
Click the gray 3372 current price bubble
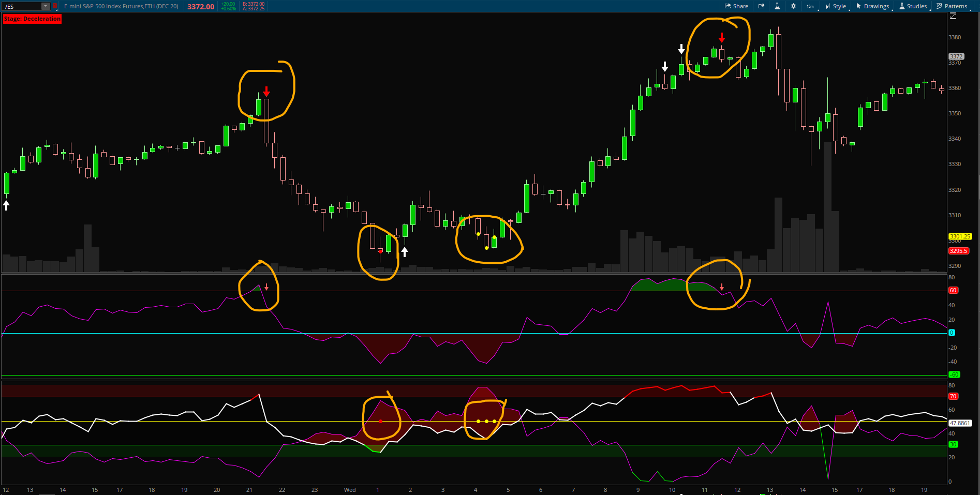pyautogui.click(x=956, y=56)
